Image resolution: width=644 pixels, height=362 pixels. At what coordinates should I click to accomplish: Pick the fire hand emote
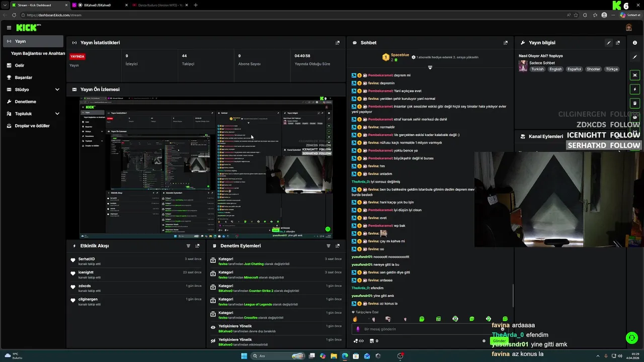point(355,319)
